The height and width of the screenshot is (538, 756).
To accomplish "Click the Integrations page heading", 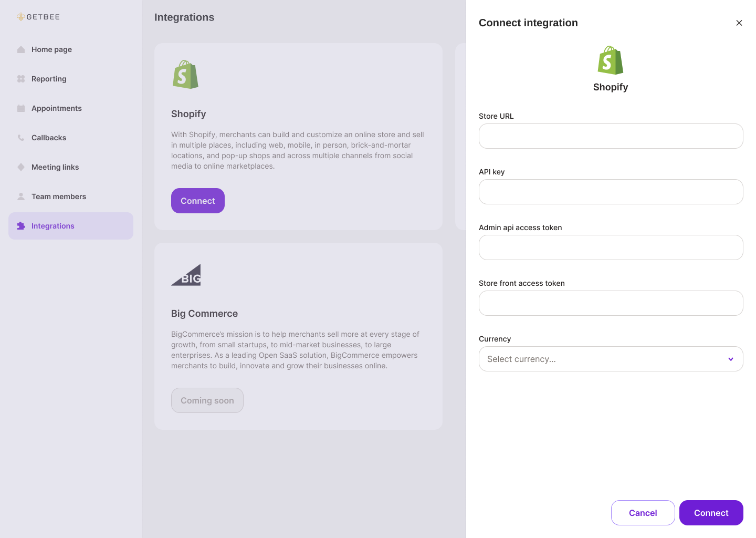I will click(x=184, y=17).
